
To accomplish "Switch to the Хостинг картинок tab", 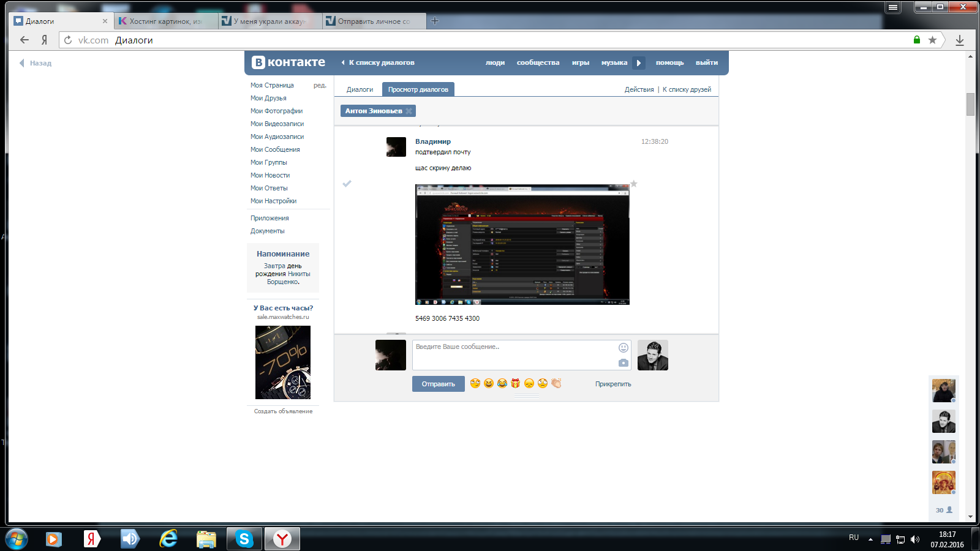I will 165,21.
